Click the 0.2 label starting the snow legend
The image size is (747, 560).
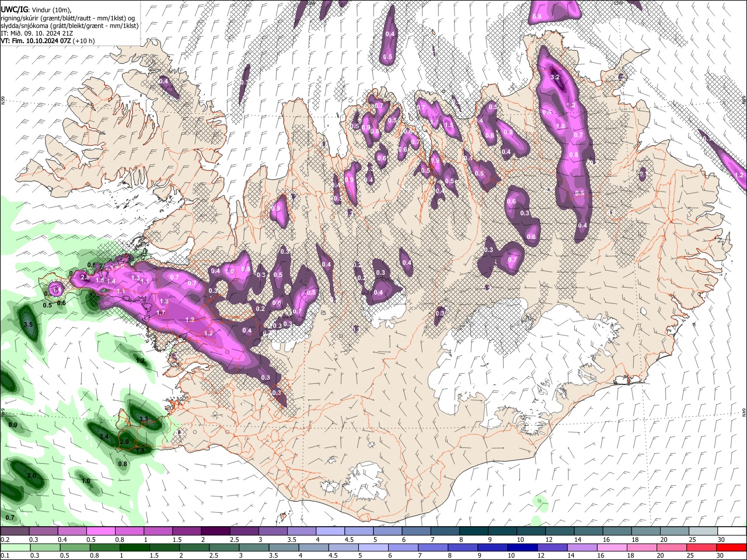5,540
